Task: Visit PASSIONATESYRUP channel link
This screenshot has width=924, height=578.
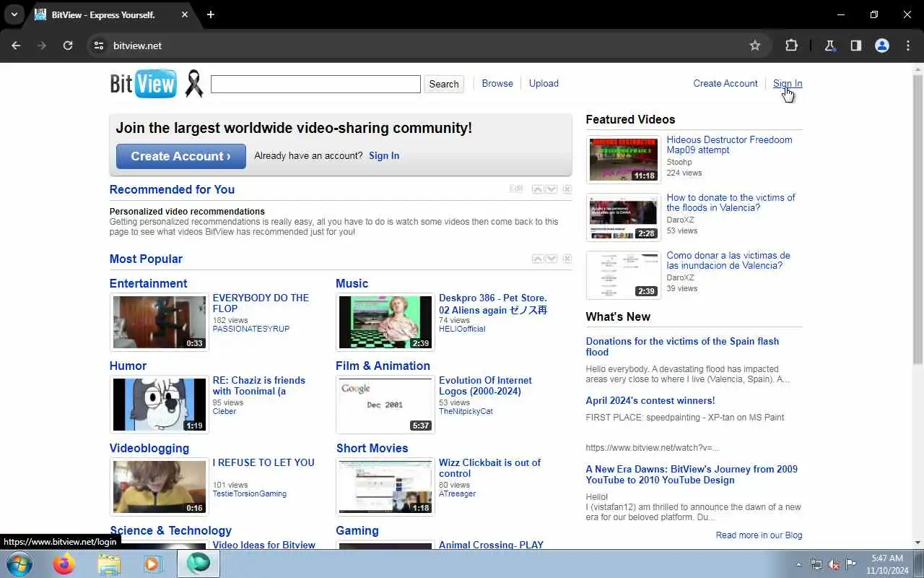Action: coord(250,329)
